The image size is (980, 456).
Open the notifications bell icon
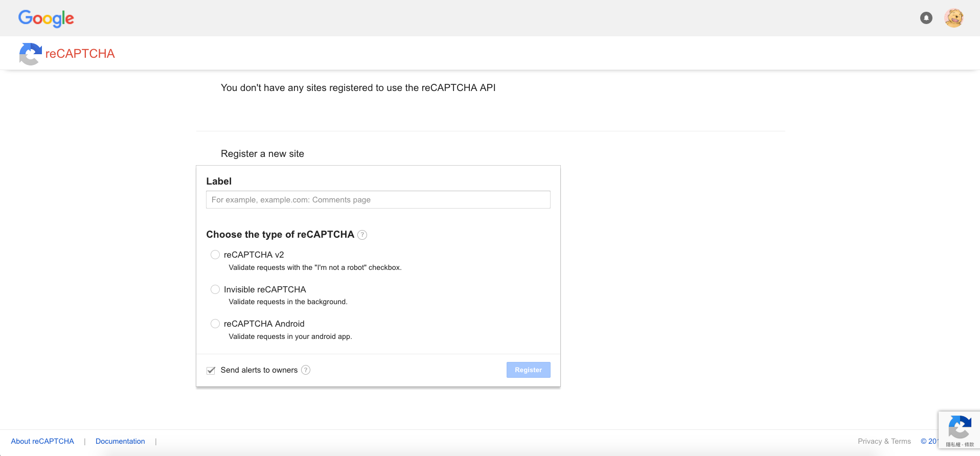pos(926,18)
